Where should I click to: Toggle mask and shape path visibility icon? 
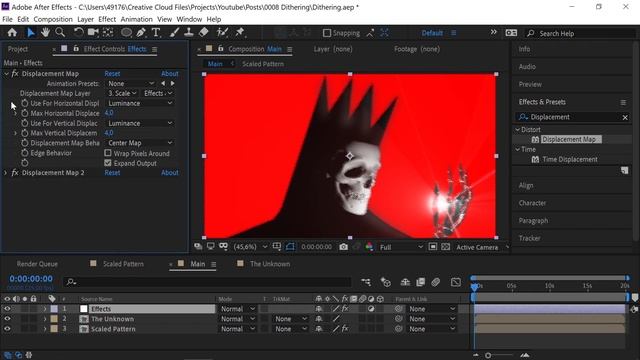(x=290, y=247)
